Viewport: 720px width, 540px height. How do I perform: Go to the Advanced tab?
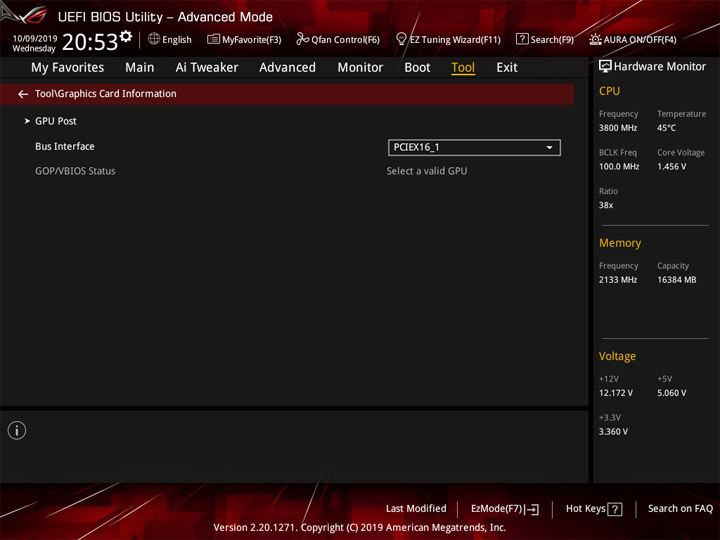287,68
